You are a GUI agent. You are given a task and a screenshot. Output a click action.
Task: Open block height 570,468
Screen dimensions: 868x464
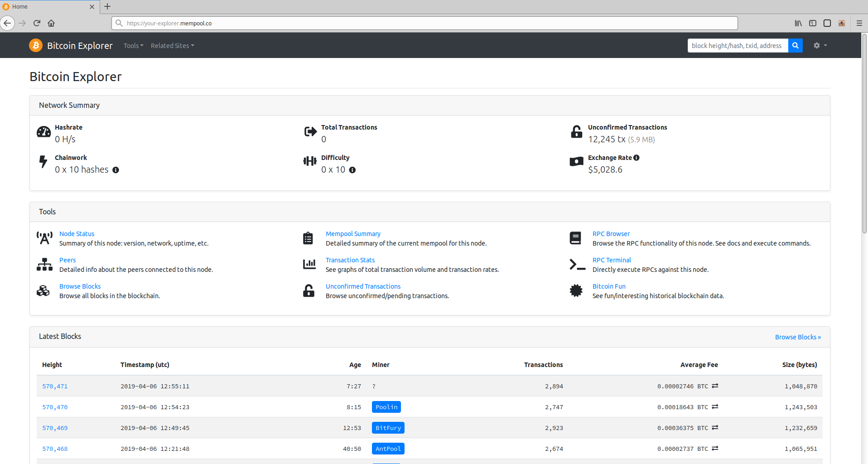[55, 449]
